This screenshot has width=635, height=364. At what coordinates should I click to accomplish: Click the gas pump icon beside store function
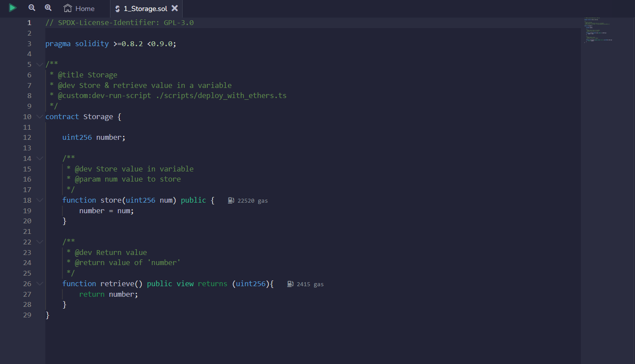pyautogui.click(x=231, y=200)
